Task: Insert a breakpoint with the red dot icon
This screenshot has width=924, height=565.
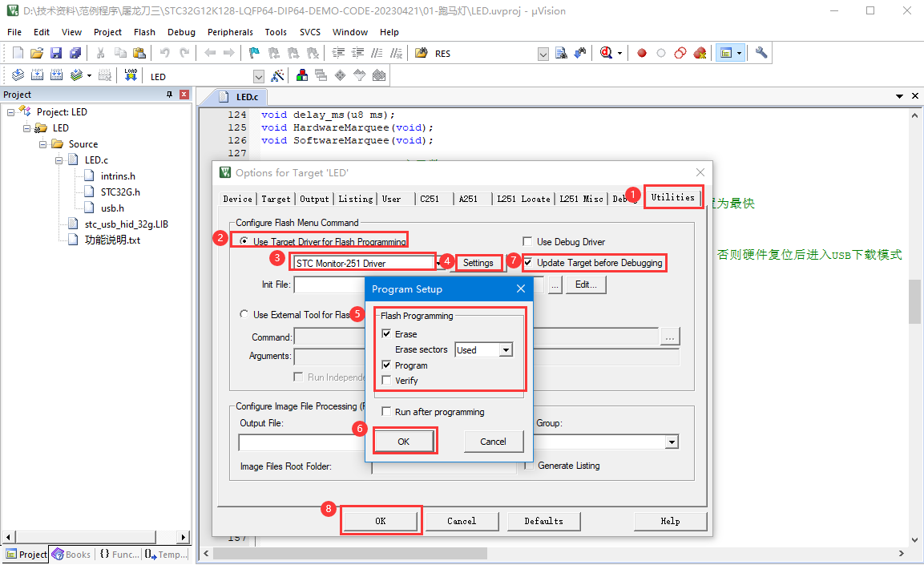Action: click(x=642, y=53)
